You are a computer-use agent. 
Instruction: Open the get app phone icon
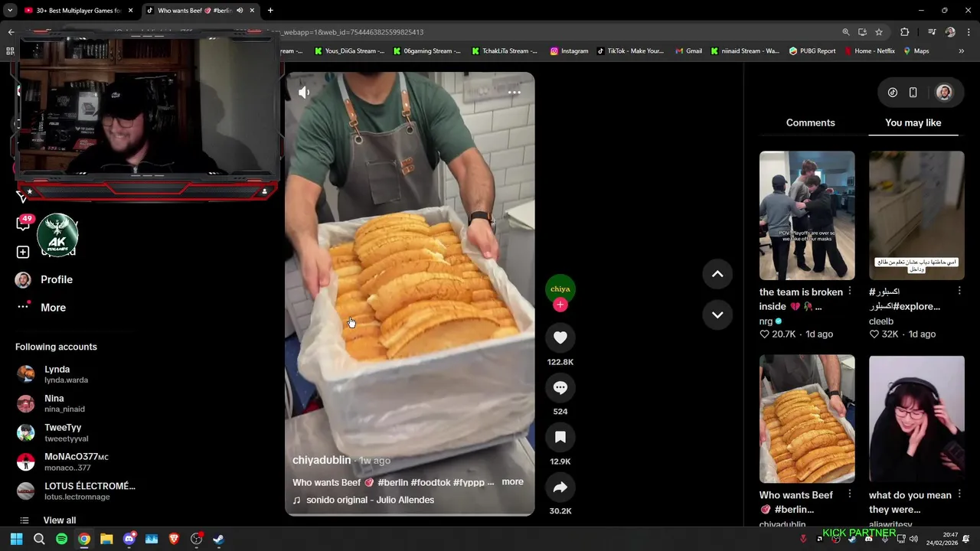(x=913, y=93)
